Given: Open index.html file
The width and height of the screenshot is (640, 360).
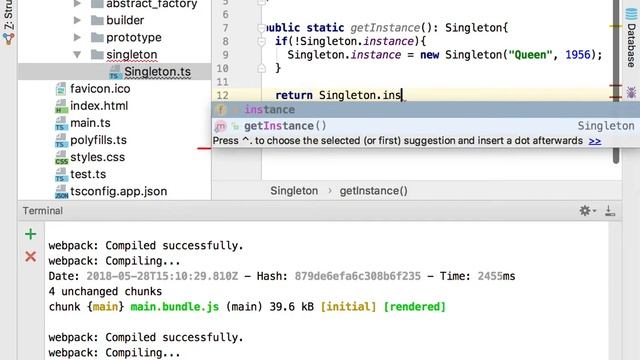Looking at the screenshot, I should 99,106.
